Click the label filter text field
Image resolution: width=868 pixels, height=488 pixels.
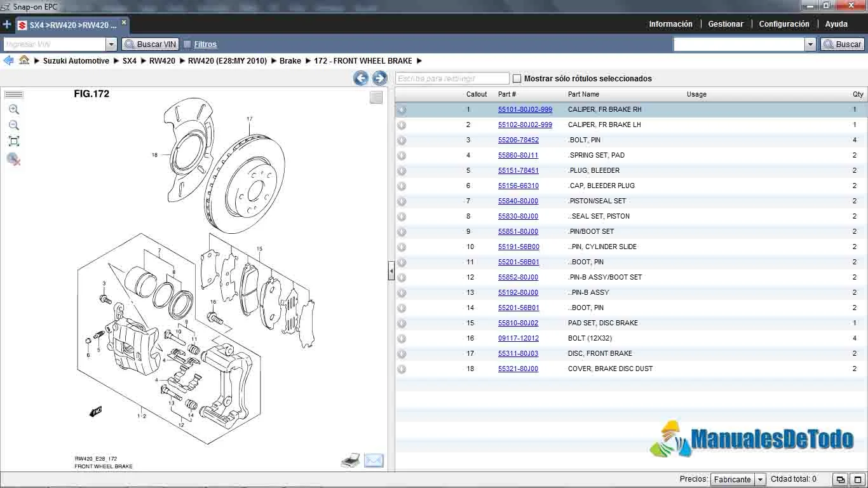pos(452,79)
